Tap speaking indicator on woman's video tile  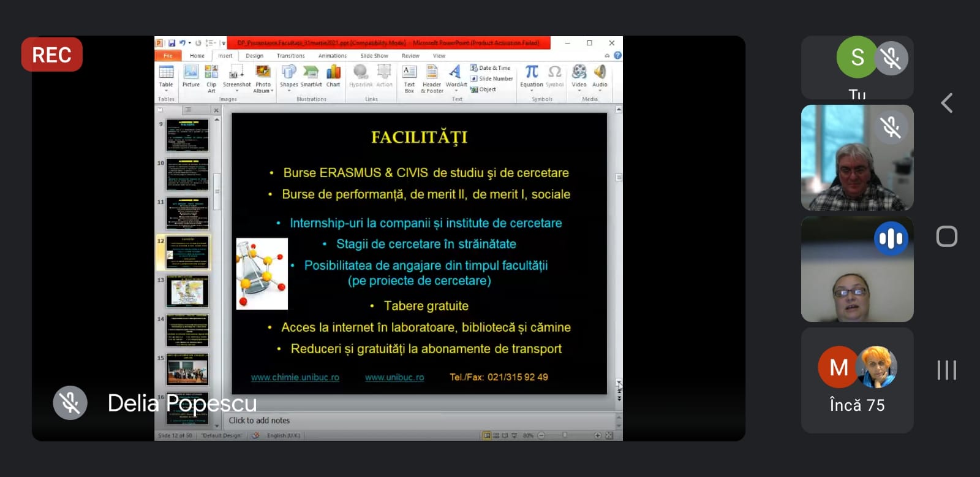click(x=891, y=238)
